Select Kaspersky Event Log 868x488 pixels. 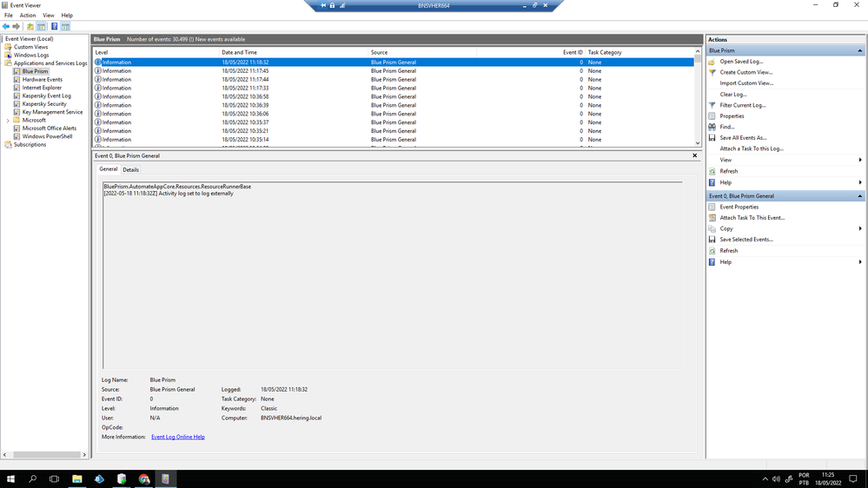47,96
